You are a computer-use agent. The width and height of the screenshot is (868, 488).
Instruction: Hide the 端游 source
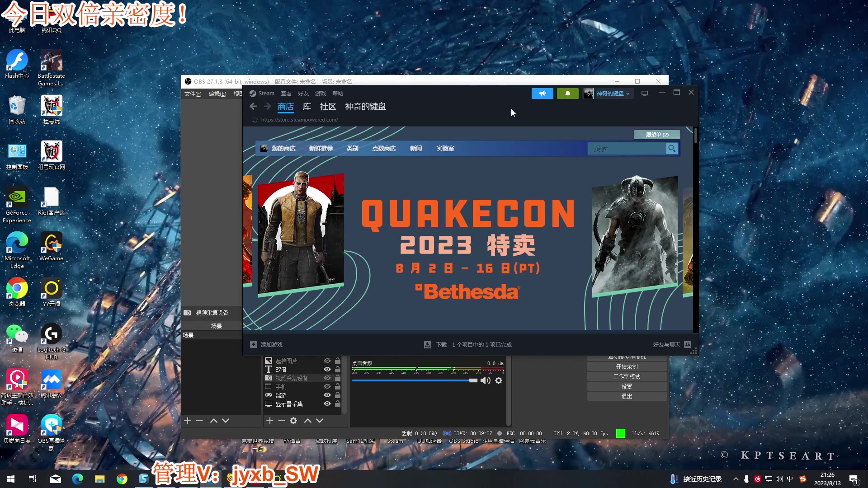point(327,395)
